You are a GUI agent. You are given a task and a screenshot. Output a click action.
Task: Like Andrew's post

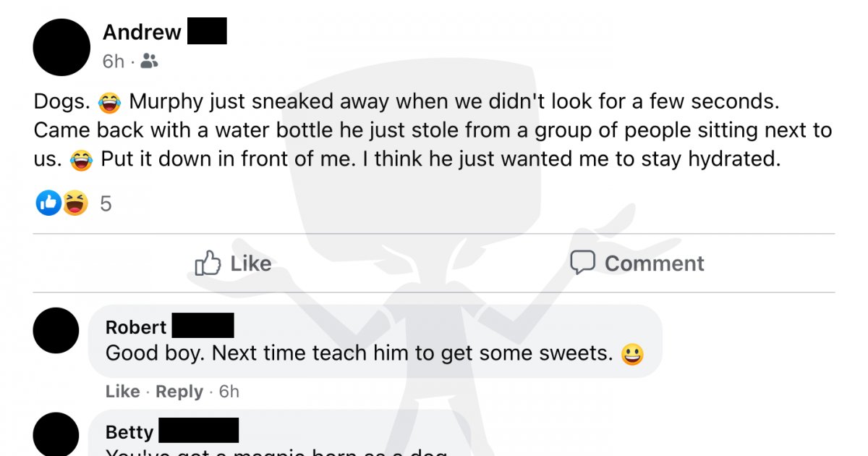(234, 263)
